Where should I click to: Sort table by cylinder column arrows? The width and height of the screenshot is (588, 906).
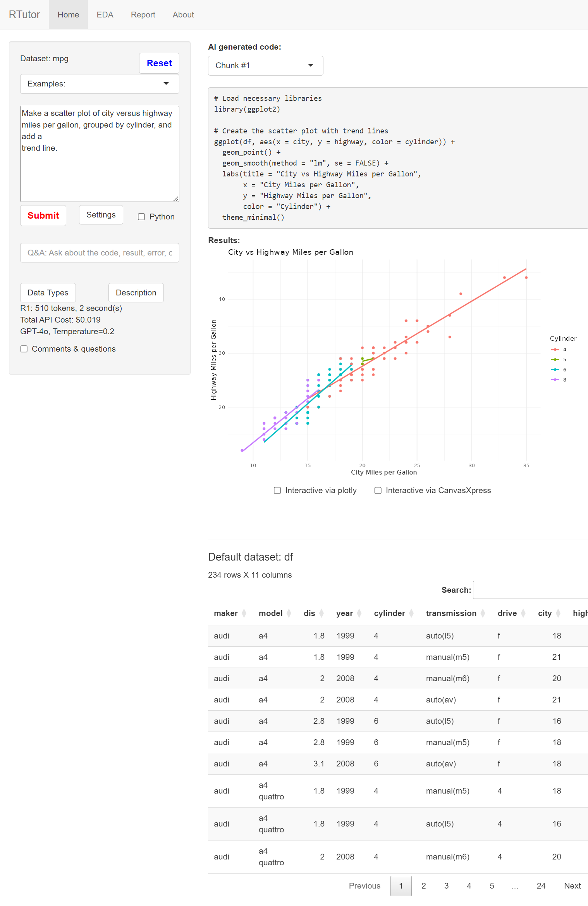(411, 613)
